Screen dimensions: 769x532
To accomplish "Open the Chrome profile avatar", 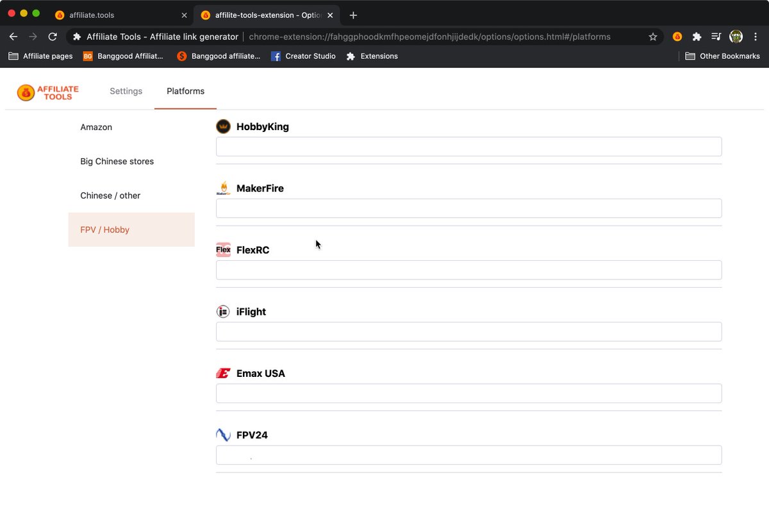I will point(736,37).
